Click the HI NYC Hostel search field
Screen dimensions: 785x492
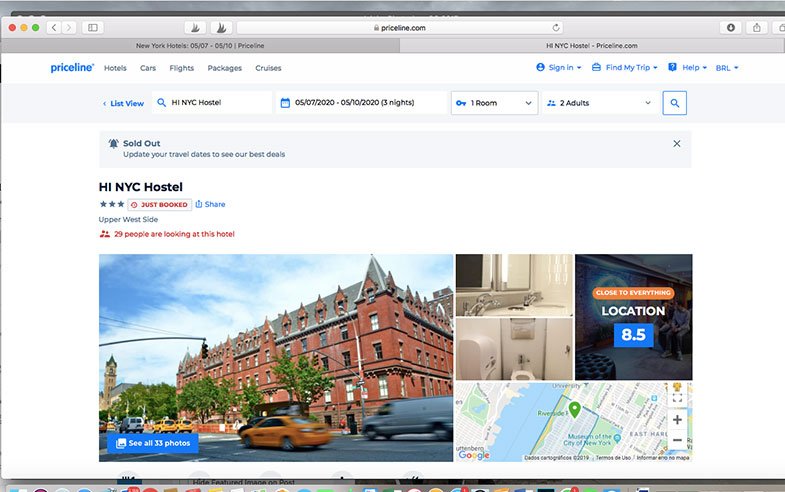pyautogui.click(x=212, y=103)
